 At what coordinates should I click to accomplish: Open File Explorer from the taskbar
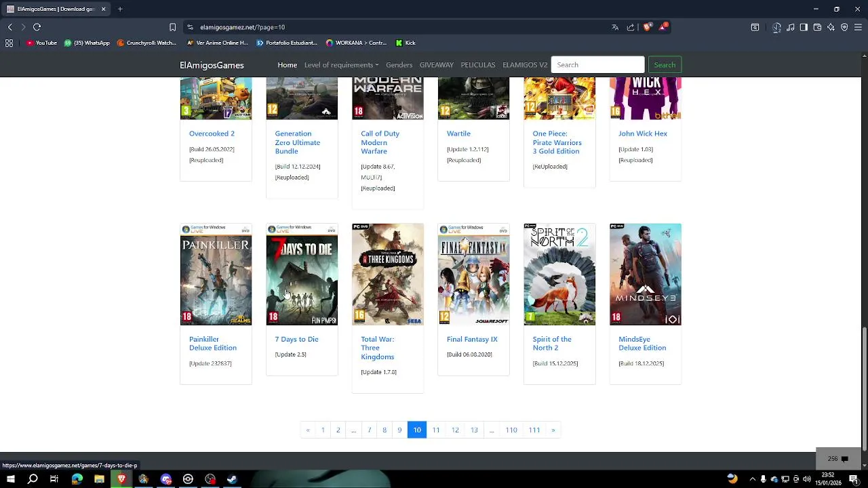tap(99, 479)
